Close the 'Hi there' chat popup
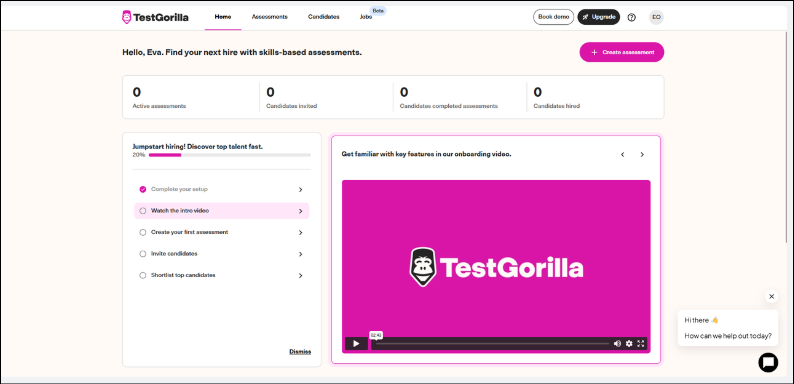Screen dimensions: 794x384 point(771,296)
